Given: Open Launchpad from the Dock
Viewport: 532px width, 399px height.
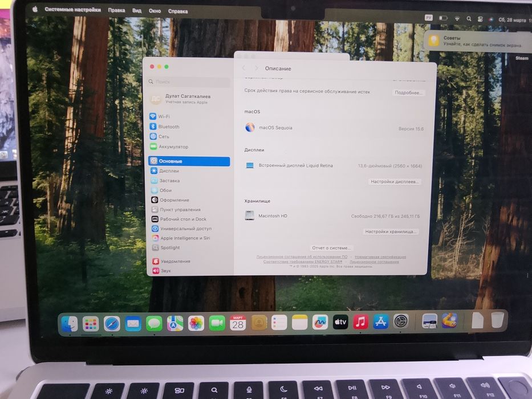Looking at the screenshot, I should 91,324.
